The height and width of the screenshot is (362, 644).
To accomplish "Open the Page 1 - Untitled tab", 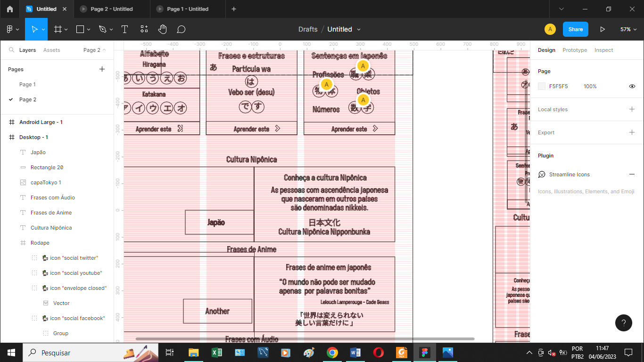I will tap(188, 9).
